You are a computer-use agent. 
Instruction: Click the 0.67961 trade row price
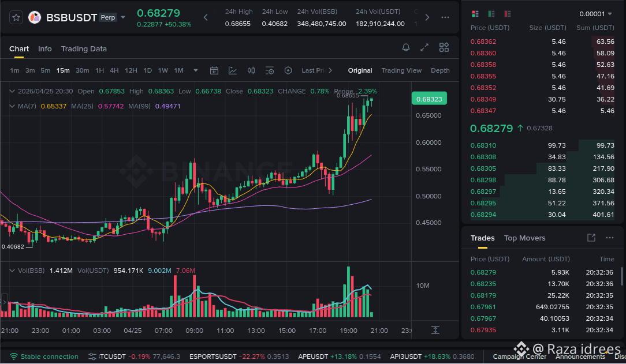coord(483,307)
